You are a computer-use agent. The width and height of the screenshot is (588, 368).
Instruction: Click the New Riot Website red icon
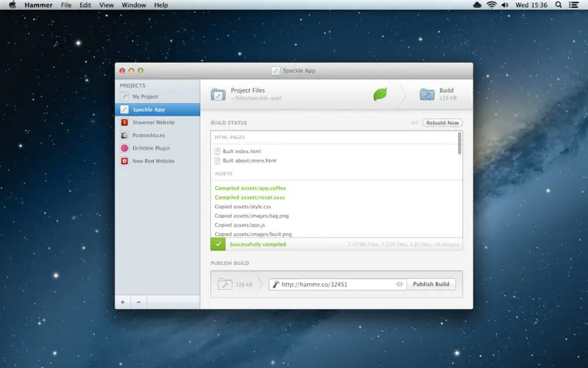pos(124,160)
